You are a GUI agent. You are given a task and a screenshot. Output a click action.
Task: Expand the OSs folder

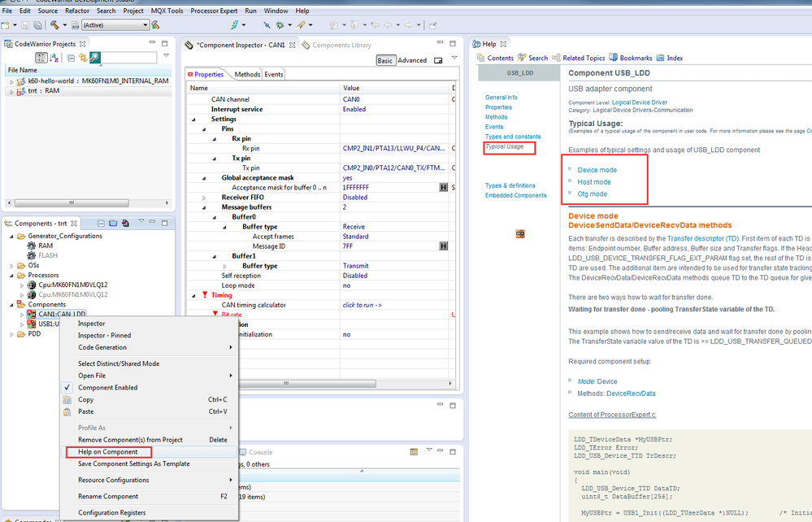click(x=11, y=266)
